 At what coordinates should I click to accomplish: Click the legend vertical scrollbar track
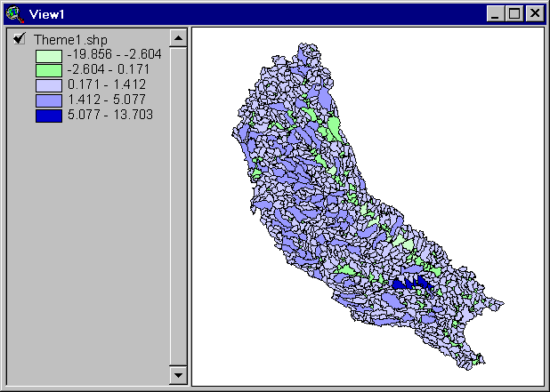coord(177,204)
